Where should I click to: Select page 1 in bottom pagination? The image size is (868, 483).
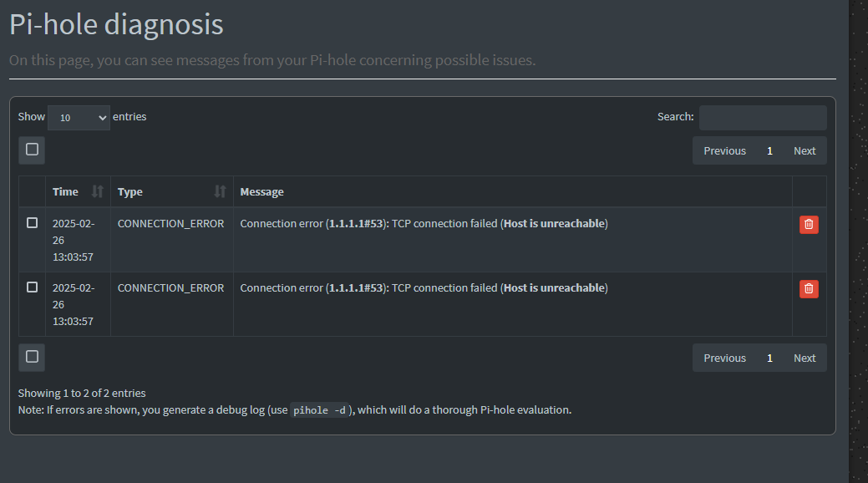point(769,358)
